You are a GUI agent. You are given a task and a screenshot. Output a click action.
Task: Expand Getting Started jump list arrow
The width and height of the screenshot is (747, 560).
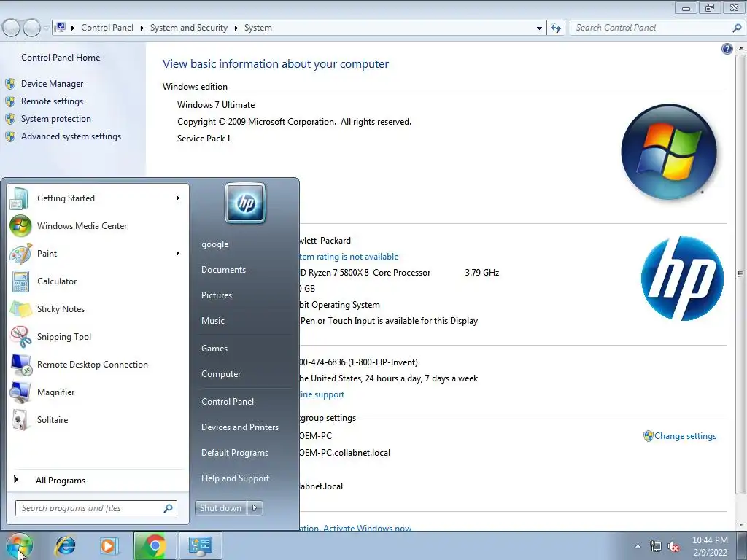pos(178,198)
